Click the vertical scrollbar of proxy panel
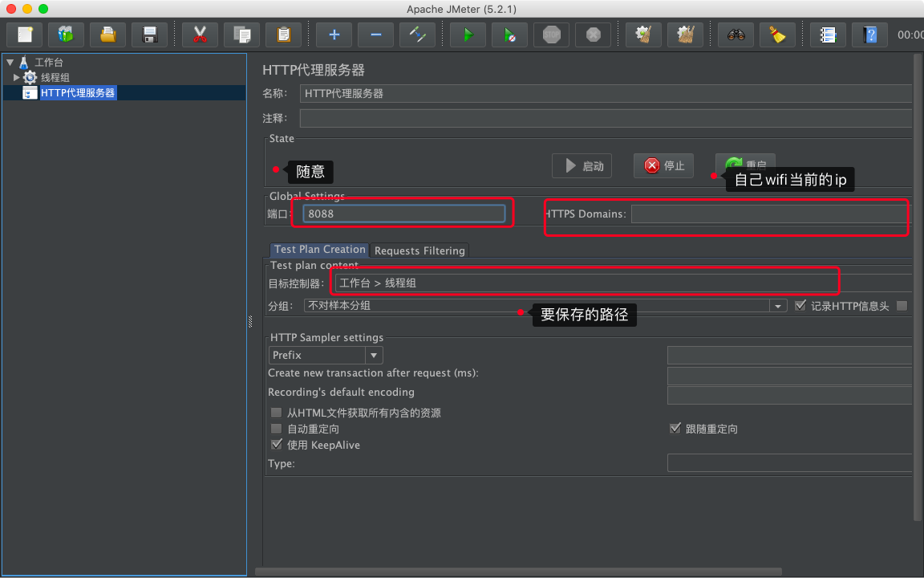The image size is (924, 578). pos(917,288)
